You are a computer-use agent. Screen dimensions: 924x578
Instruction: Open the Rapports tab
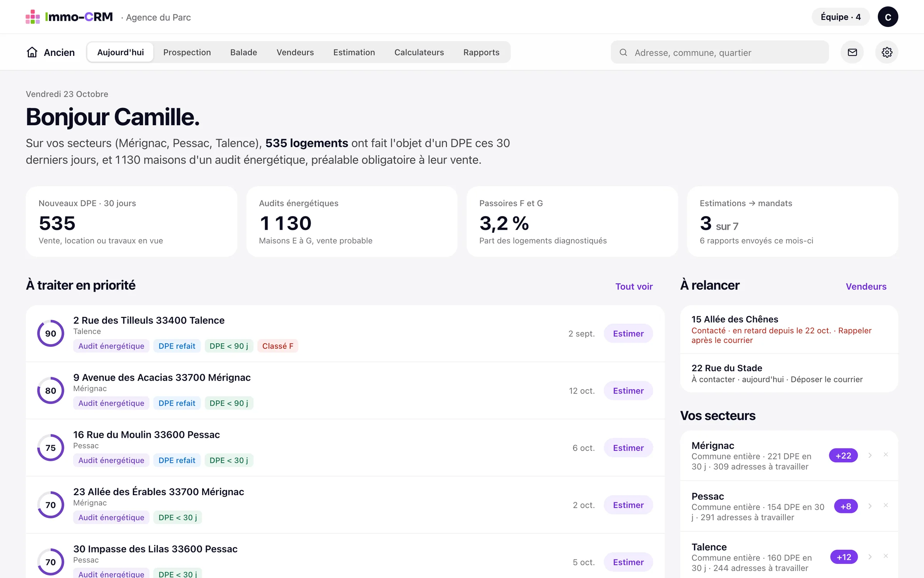click(x=481, y=52)
